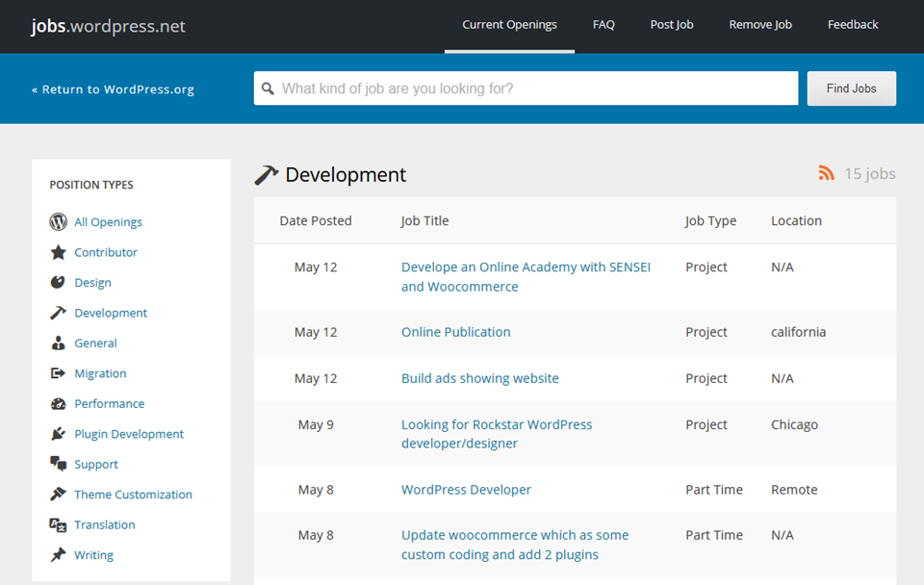Screen dimensions: 924x585
Task: Click the hammer icon next to Development heading
Action: pyautogui.click(x=267, y=174)
